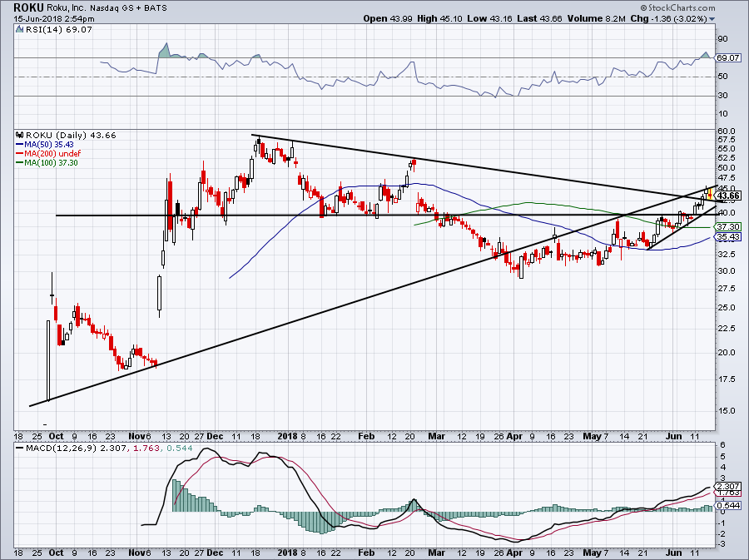The width and height of the screenshot is (749, 560).
Task: Click the black line marker before MACD(12,26,9)
Action: [20, 448]
